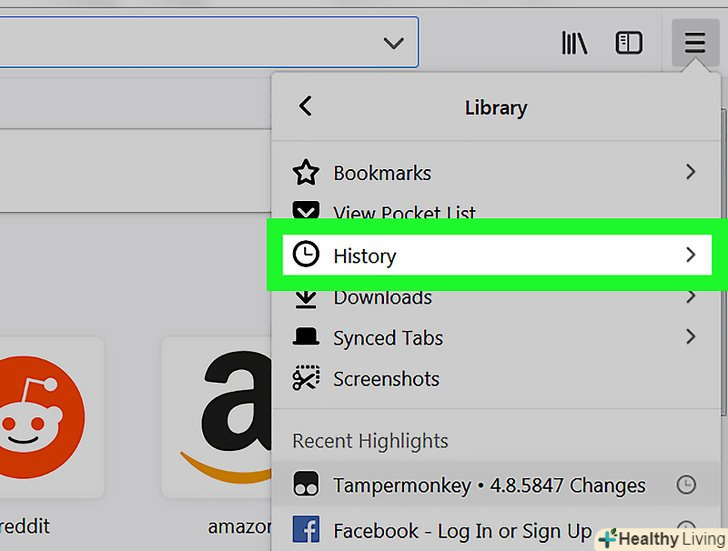Click the Bookmarks star icon
This screenshot has height=551, width=728.
[x=306, y=173]
